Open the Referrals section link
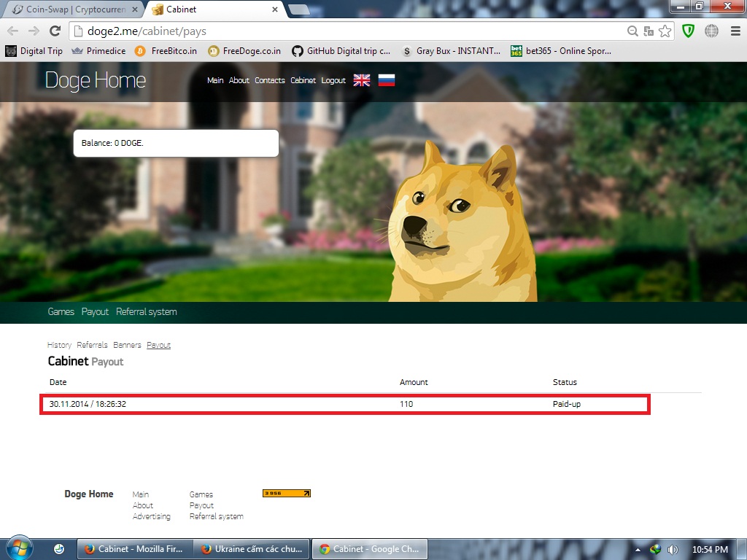 tap(92, 345)
